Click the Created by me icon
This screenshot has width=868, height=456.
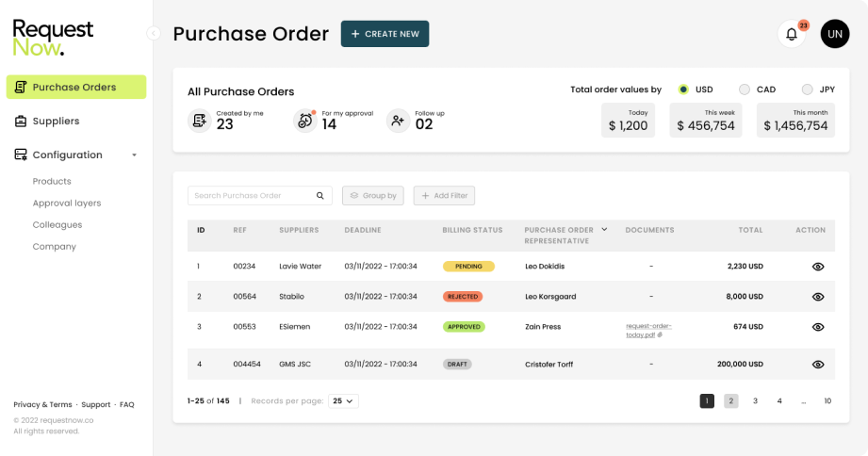click(199, 120)
